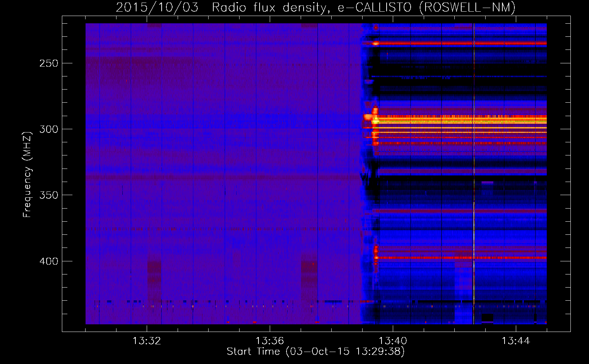Click the 13:36 time tick label
The image size is (589, 364).
click(270, 341)
